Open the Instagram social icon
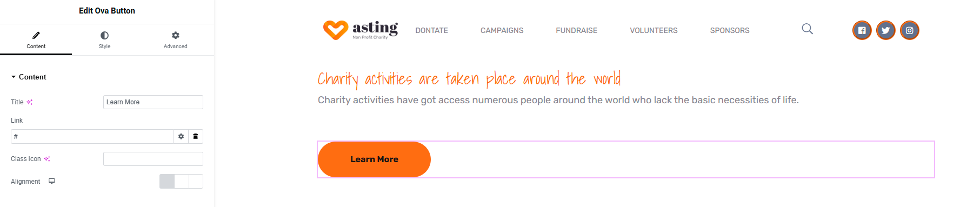Screen dimensions: 980x207 coord(910,30)
